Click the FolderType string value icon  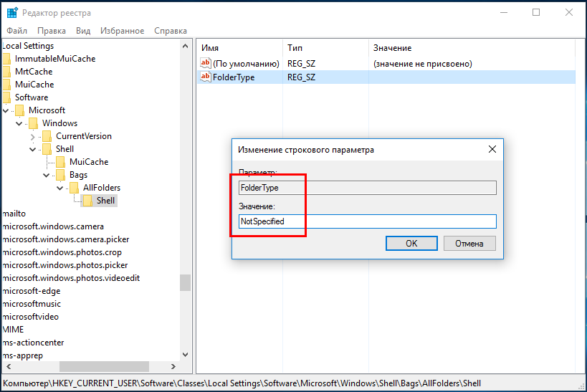coord(205,77)
